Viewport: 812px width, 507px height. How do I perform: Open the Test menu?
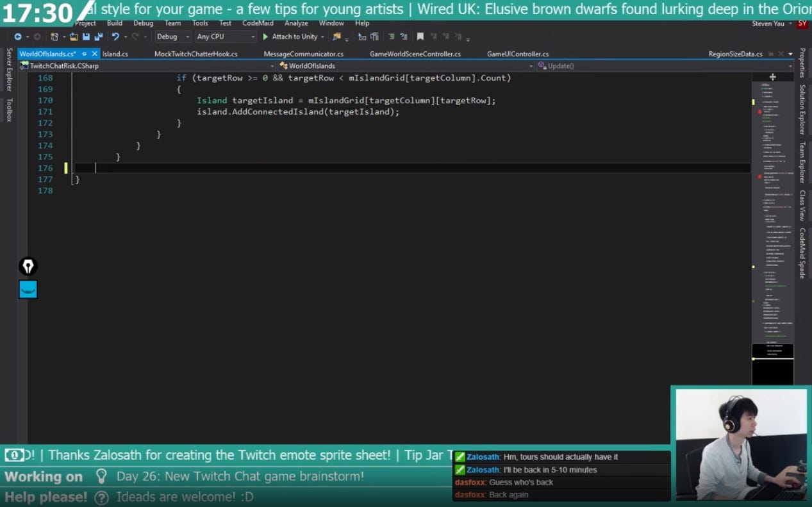point(225,23)
